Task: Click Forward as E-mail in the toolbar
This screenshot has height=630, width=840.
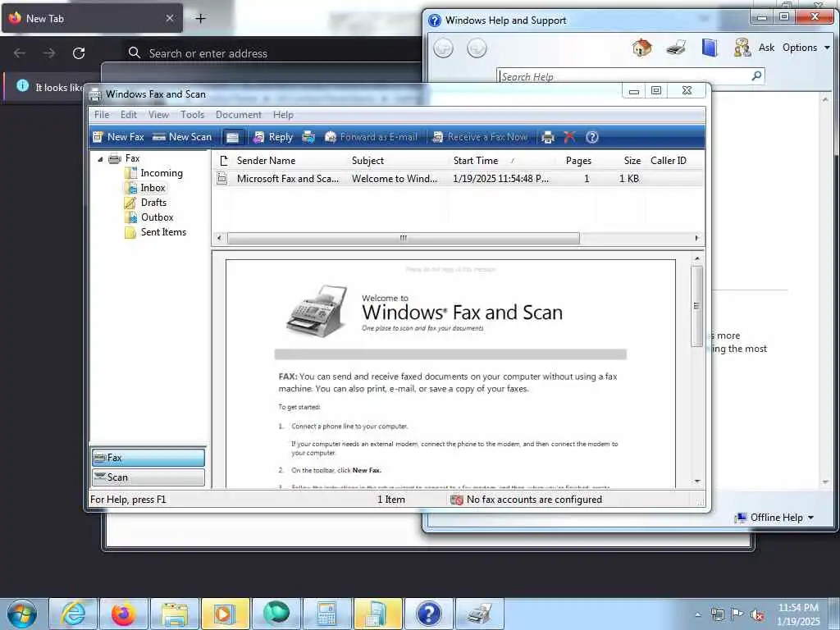Action: pos(371,137)
